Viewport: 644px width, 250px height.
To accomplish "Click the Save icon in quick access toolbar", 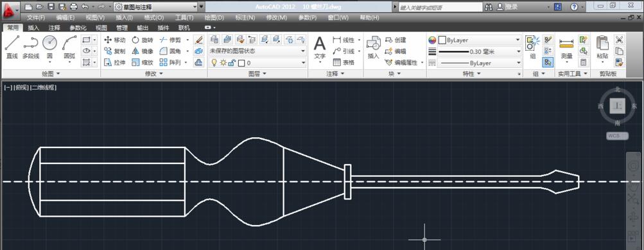I will click(x=51, y=6).
